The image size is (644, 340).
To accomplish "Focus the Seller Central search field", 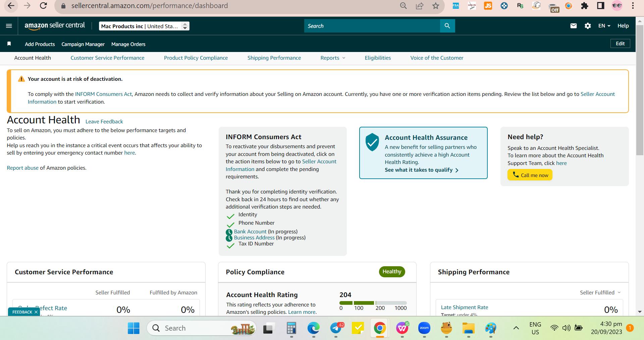I will tap(372, 26).
